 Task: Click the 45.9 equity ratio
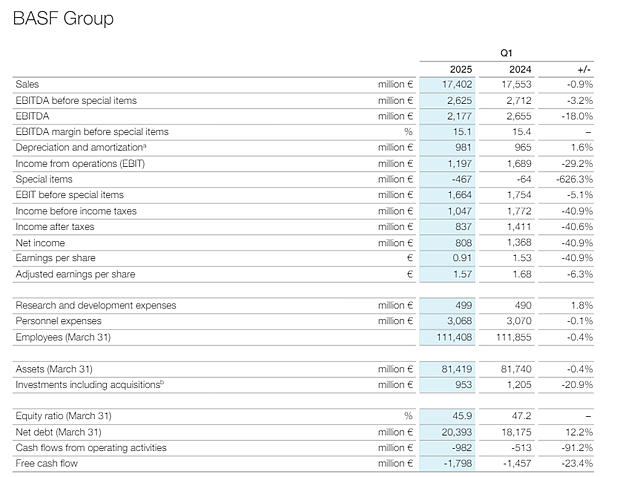point(462,416)
